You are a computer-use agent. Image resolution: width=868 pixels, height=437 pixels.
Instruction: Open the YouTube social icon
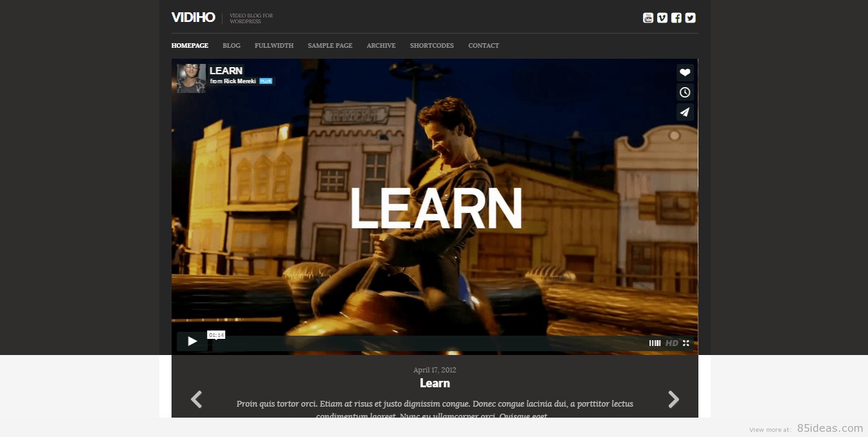648,18
